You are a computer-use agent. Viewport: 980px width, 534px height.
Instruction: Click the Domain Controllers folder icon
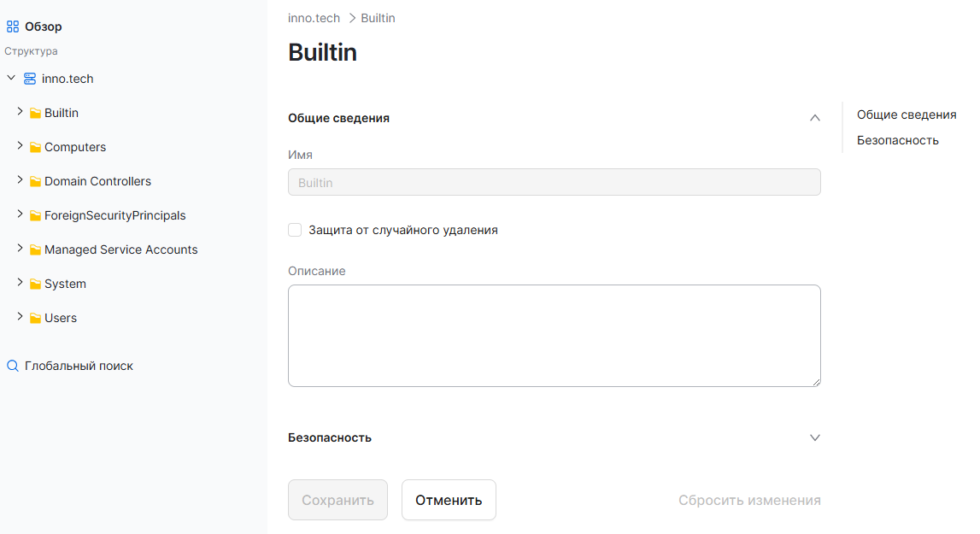pyautogui.click(x=35, y=182)
